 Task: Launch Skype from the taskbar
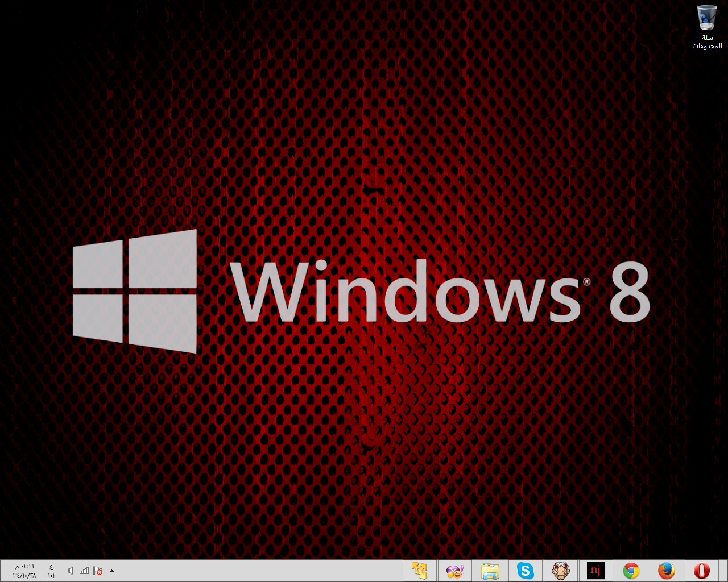point(525,571)
